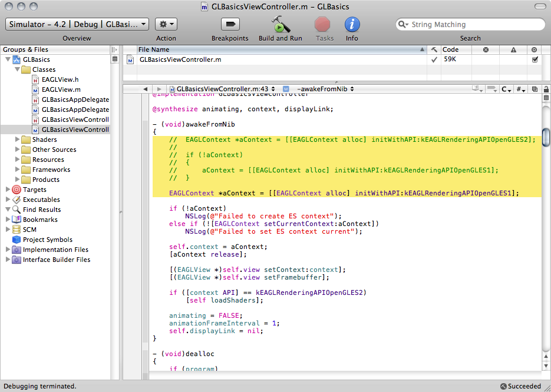Click inside the dealloc method line
This screenshot has width=551, height=392.
click(183, 354)
